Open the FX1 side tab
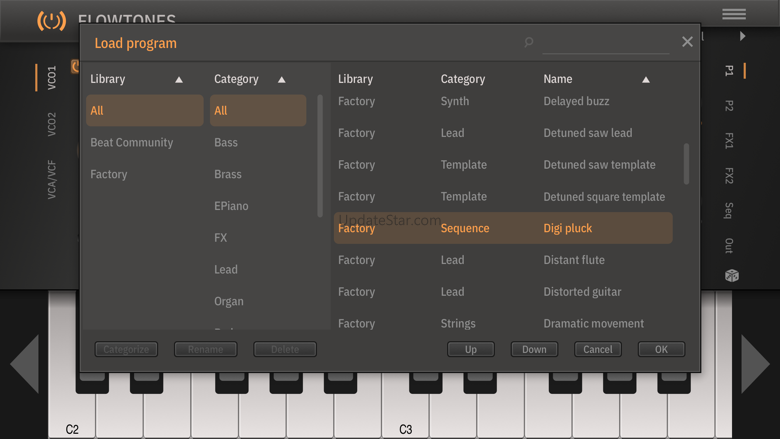This screenshot has height=439, width=780. pyautogui.click(x=729, y=141)
